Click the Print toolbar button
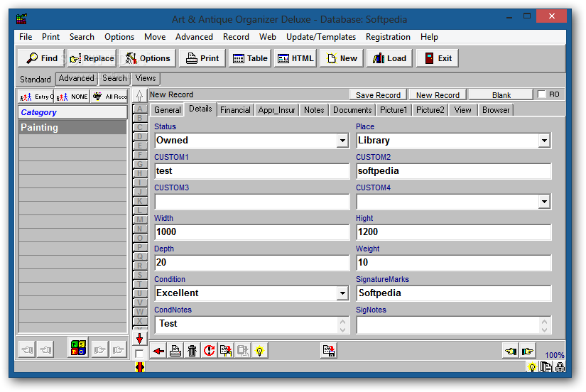586x392 pixels. (202, 58)
